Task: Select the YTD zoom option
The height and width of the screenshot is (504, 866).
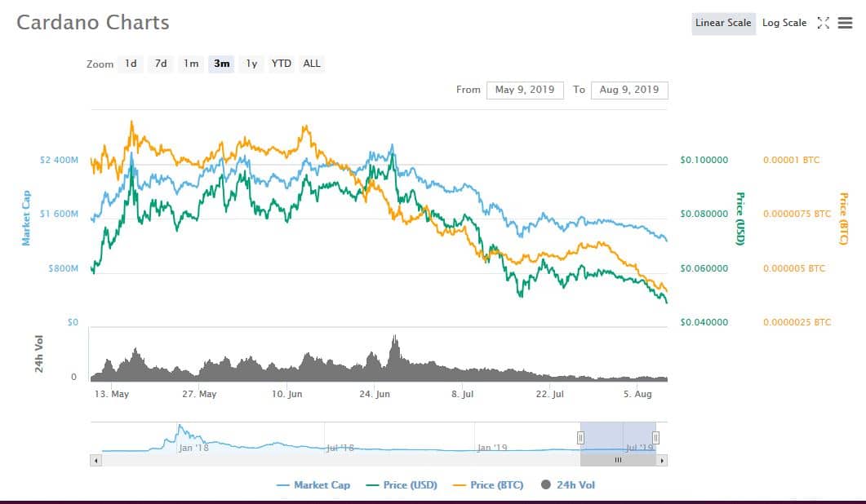Action: pyautogui.click(x=282, y=64)
